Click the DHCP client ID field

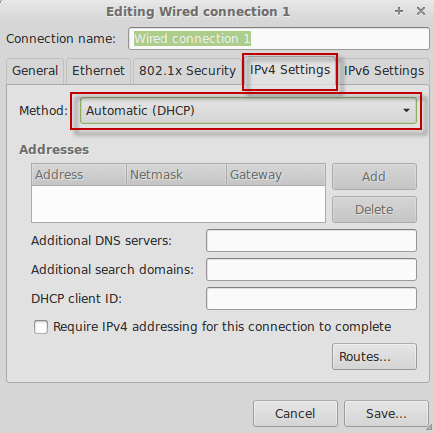tap(311, 298)
